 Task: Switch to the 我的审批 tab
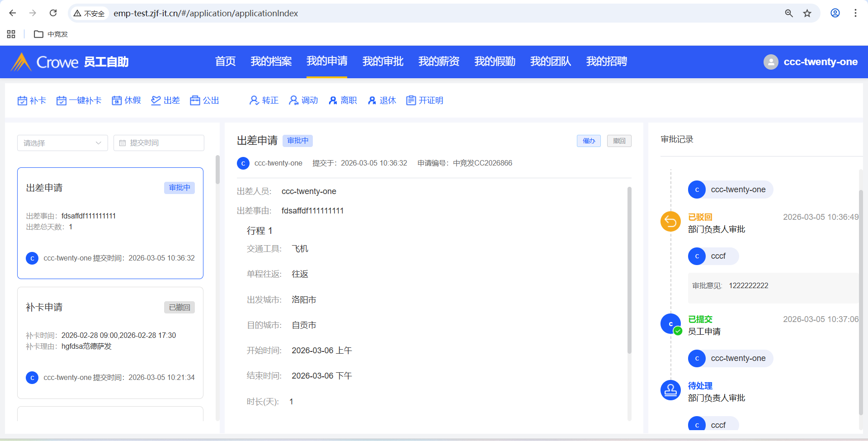pyautogui.click(x=383, y=62)
